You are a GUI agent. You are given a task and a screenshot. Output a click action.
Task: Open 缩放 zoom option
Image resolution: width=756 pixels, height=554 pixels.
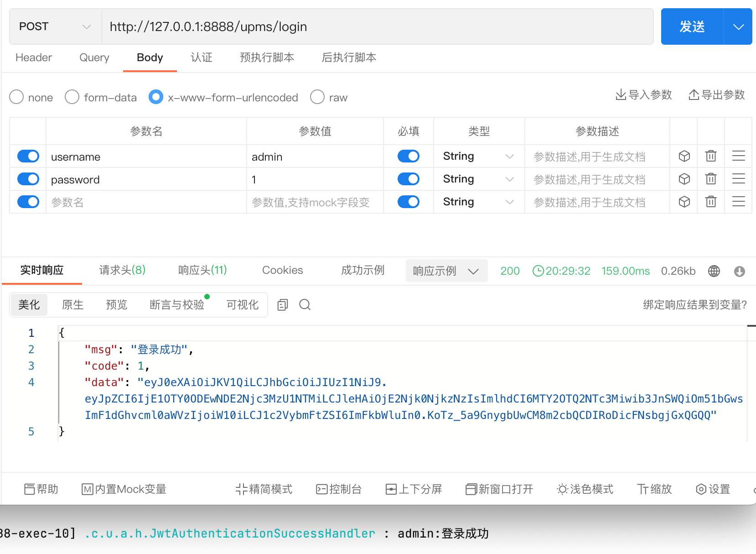655,489
